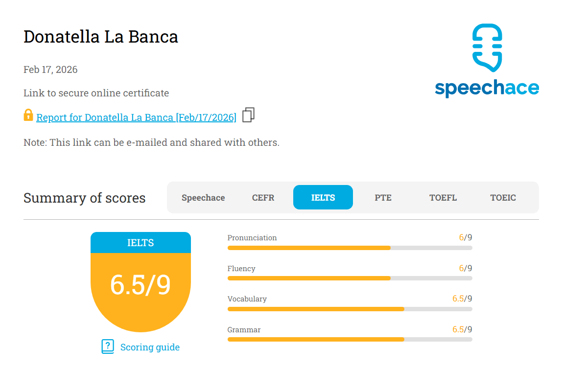Click the orange padlock icon
Screen dimensions: 563x392
[x=28, y=115]
